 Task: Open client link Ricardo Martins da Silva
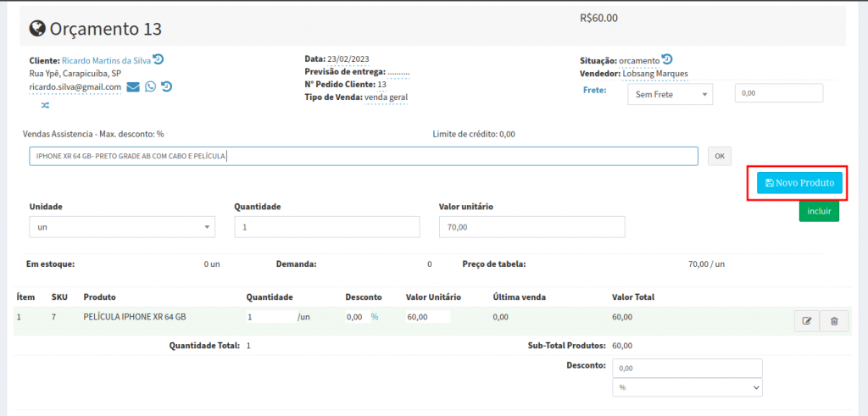(106, 60)
